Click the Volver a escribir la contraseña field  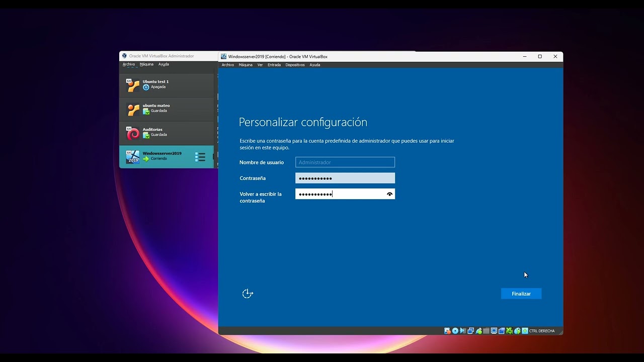345,194
